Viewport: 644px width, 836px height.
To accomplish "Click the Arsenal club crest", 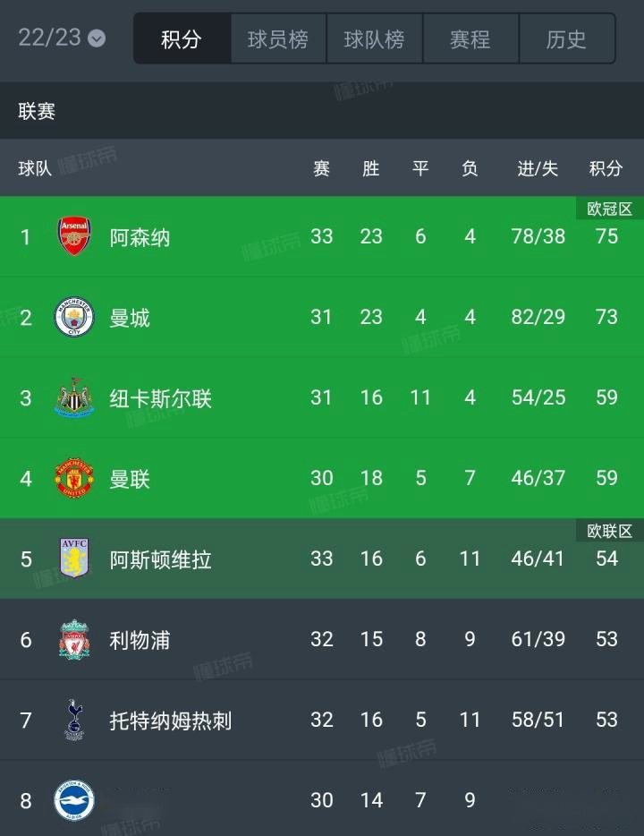I will click(x=74, y=236).
